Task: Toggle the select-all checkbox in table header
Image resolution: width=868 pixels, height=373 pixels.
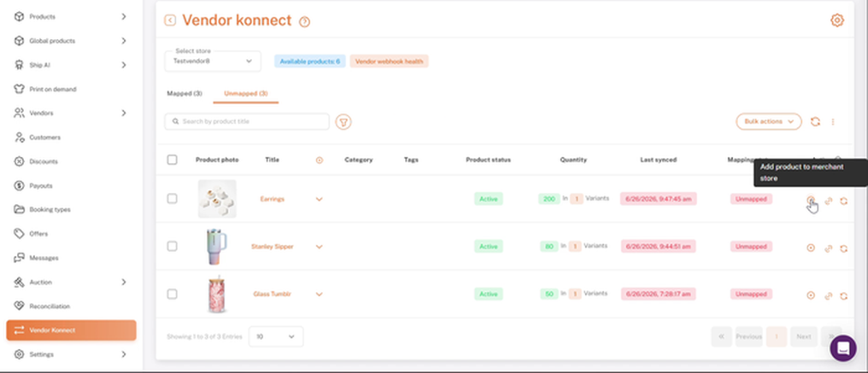Action: 173,160
